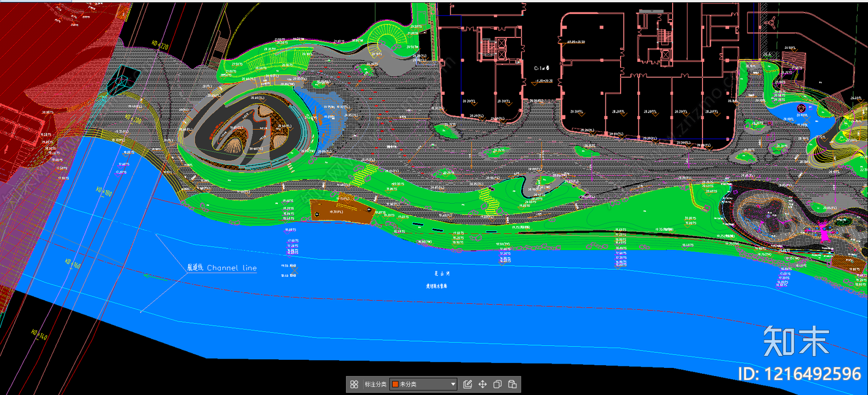Click the K0+180 station label
Viewport: 868px width, 395px height.
click(x=104, y=191)
